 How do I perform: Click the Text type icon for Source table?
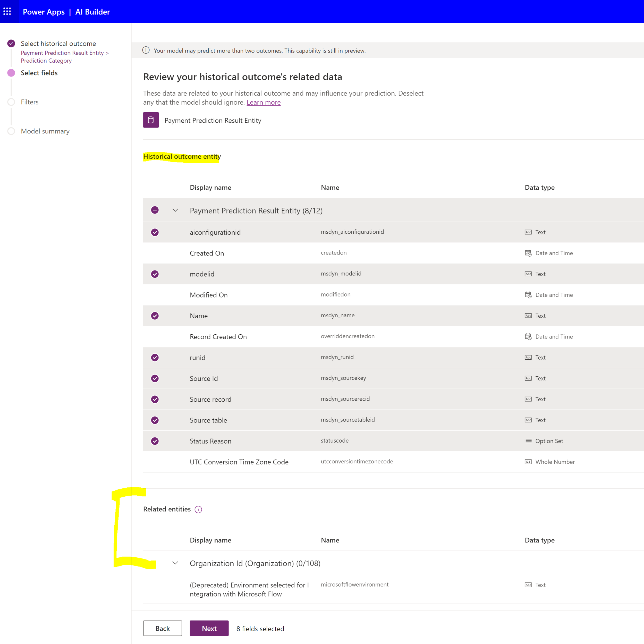tap(528, 420)
